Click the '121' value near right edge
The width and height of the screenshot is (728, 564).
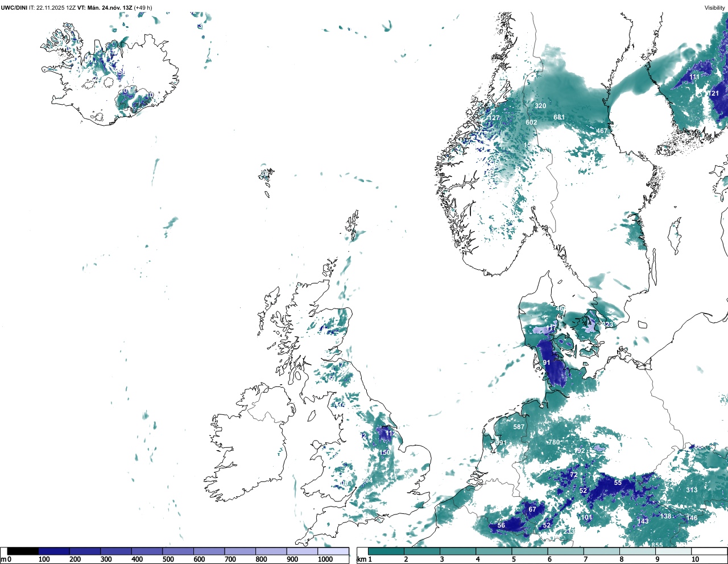(713, 93)
